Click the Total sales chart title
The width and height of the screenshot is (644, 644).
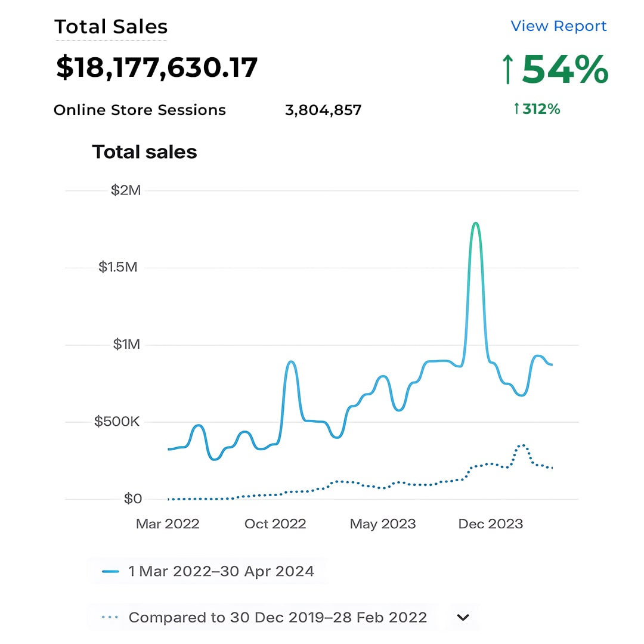pos(144,152)
